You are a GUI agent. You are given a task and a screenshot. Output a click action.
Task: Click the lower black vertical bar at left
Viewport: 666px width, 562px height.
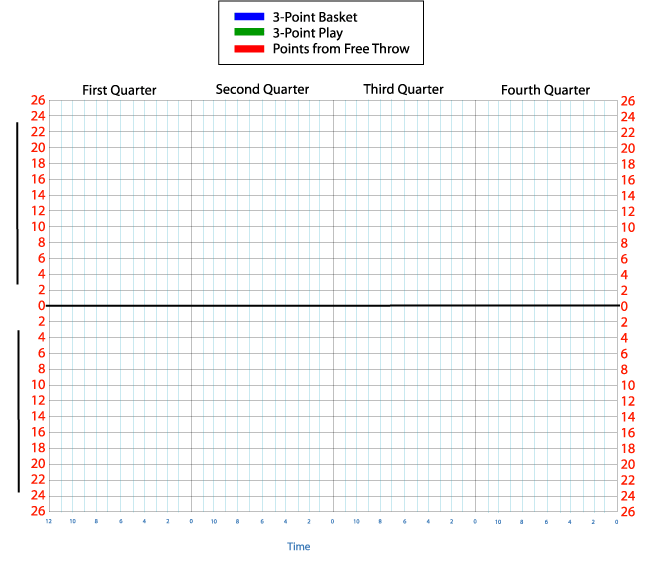(18, 410)
